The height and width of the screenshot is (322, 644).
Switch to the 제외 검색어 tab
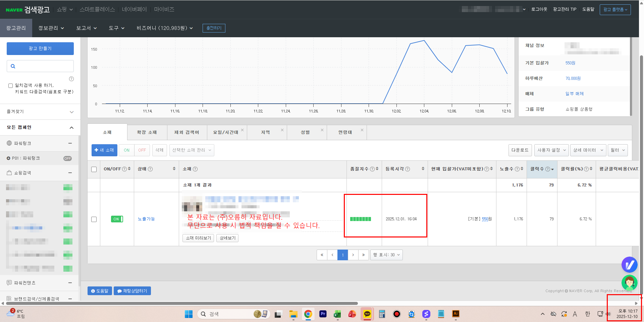tap(186, 132)
